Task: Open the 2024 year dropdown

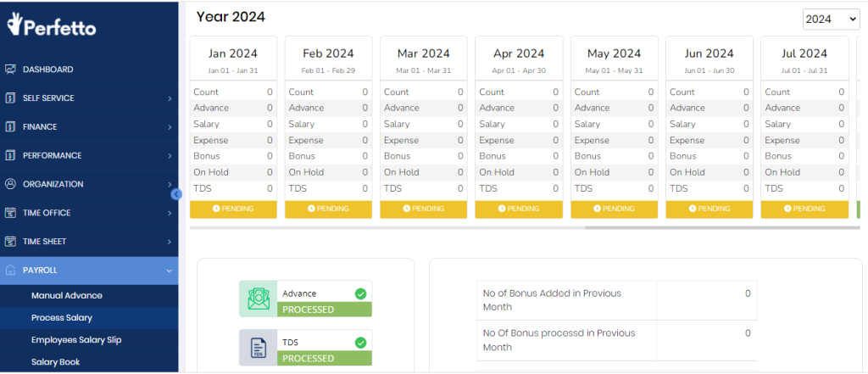Action: pyautogui.click(x=830, y=19)
